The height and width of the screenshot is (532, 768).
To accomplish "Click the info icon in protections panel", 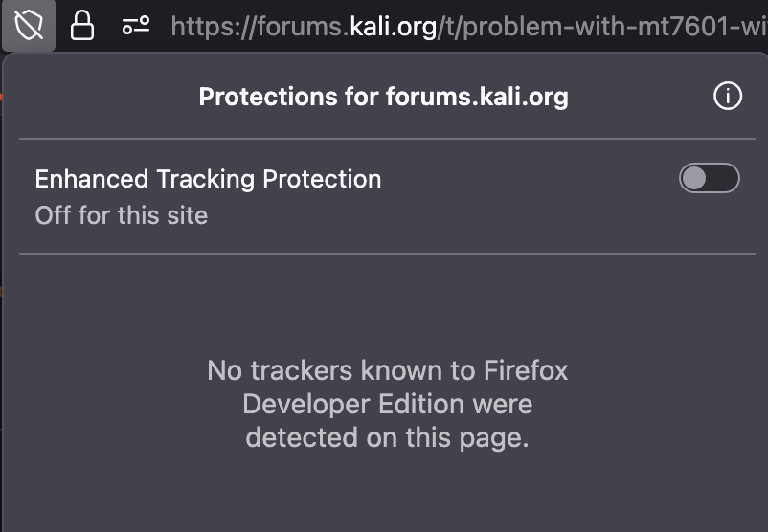I will (x=728, y=96).
